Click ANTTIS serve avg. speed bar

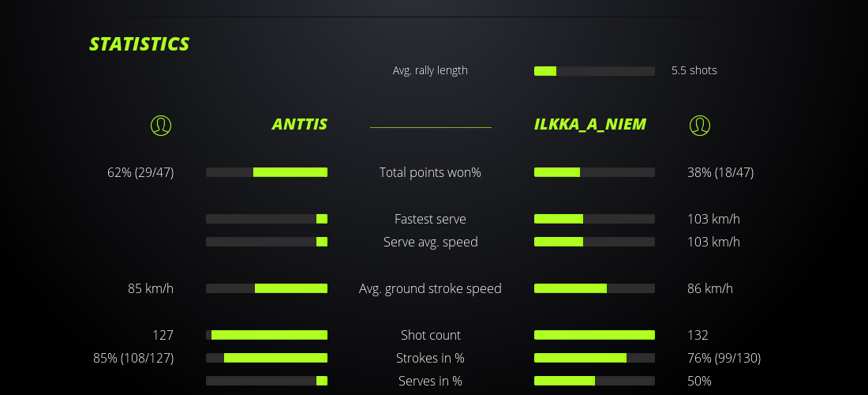(x=267, y=242)
